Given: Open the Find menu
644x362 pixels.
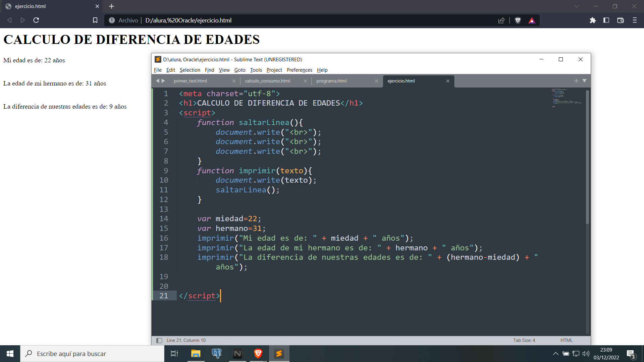Looking at the screenshot, I should tap(209, 70).
